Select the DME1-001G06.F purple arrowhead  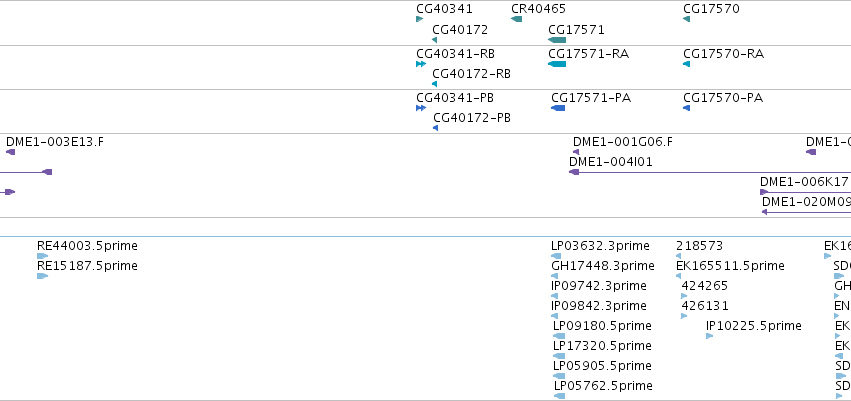point(576,152)
